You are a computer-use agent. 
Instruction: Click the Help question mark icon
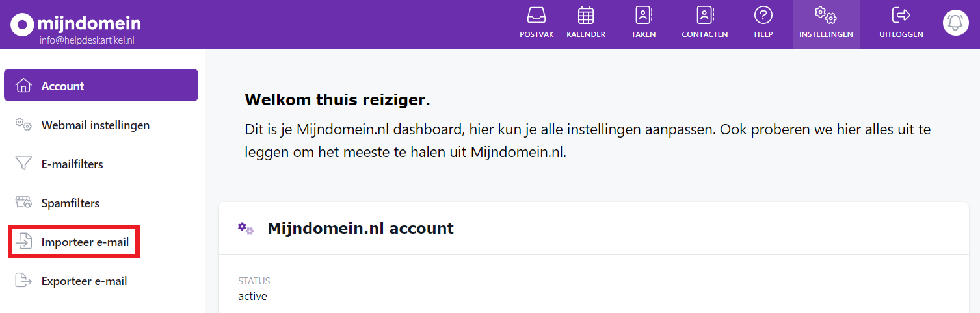pyautogui.click(x=763, y=16)
